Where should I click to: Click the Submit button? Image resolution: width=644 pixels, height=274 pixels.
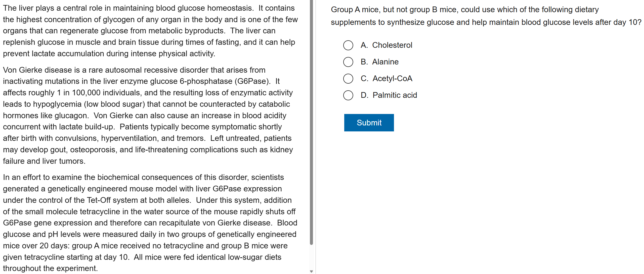pos(369,123)
